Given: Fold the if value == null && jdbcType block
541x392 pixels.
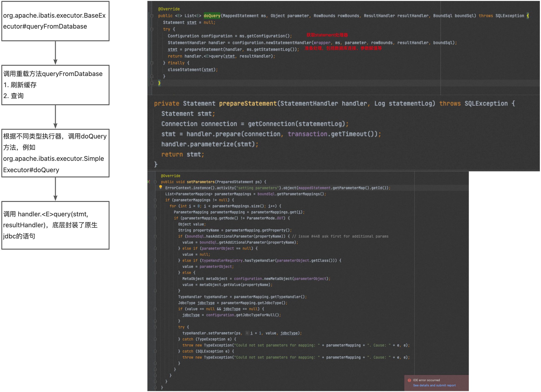Looking at the screenshot, I should [155, 309].
